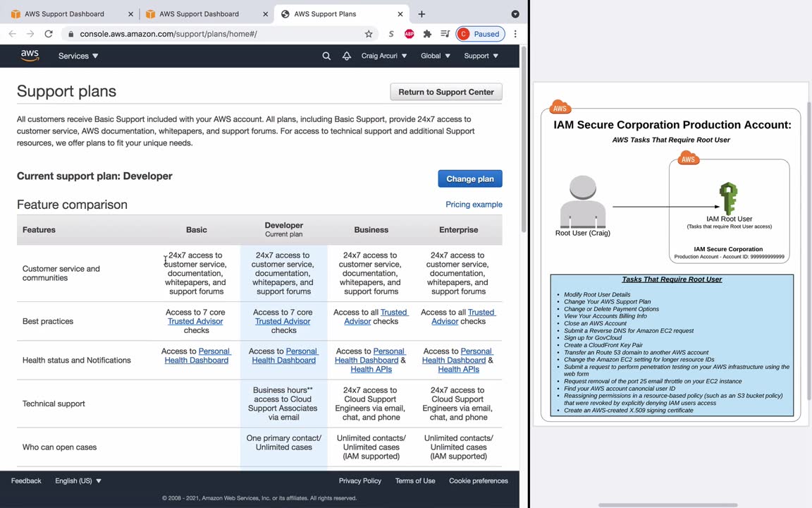812x508 pixels.
Task: Go back with the browser back arrow
Action: coord(13,34)
